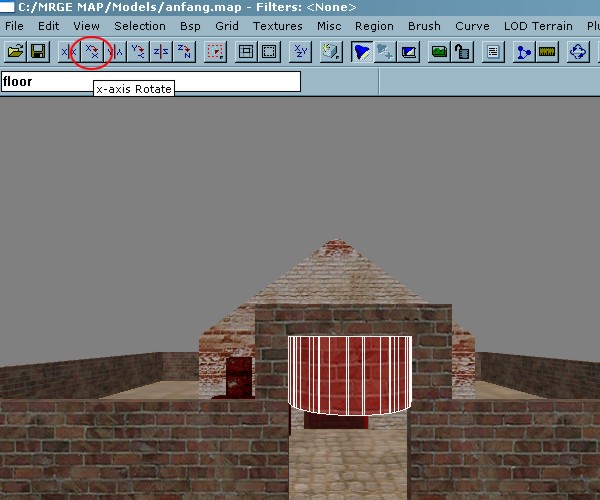The width and height of the screenshot is (600, 500).
Task: Open the Grid menu
Action: pyautogui.click(x=227, y=26)
